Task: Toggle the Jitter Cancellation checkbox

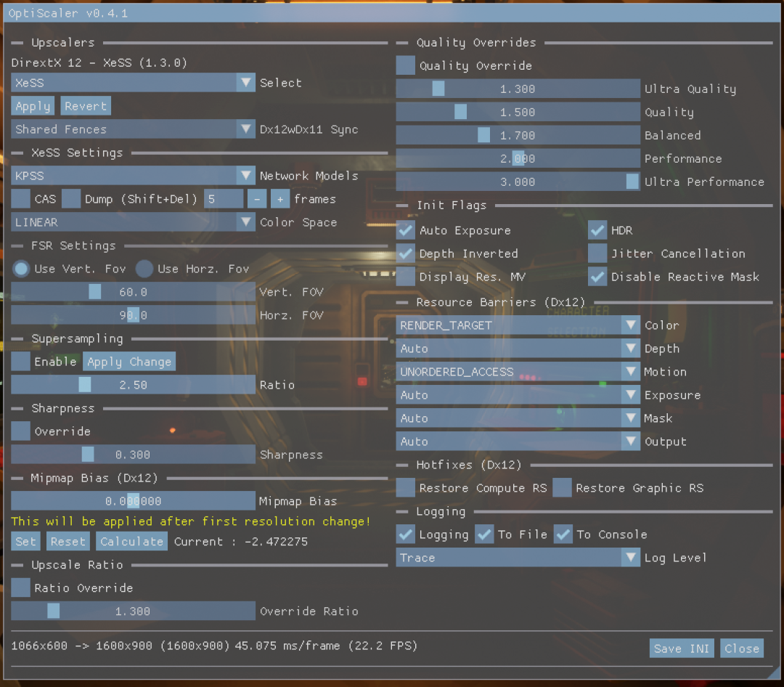Action: [x=597, y=253]
